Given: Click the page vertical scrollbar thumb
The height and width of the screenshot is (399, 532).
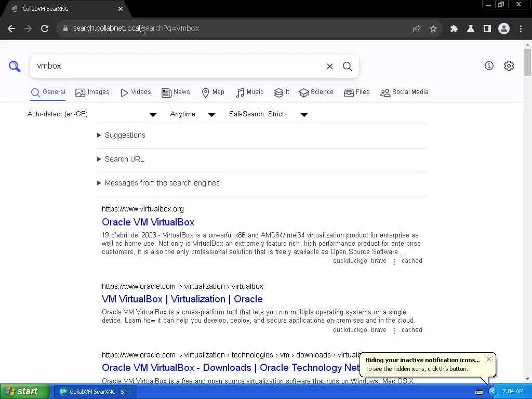Looking at the screenshot, I should [527, 62].
